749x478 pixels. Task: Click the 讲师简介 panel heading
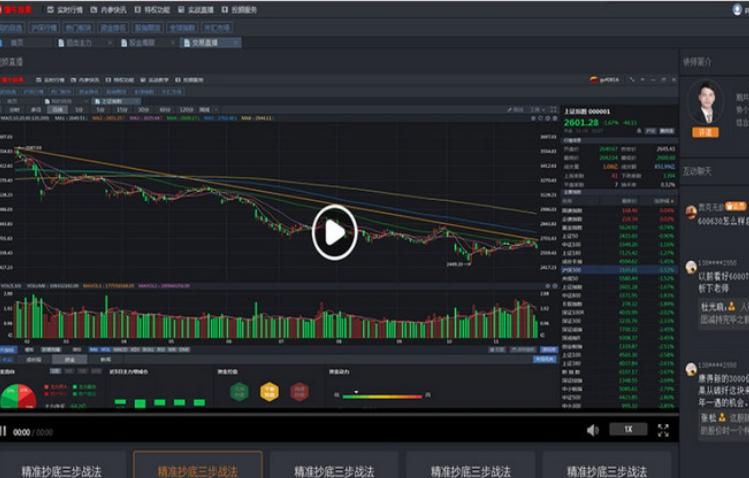coord(697,62)
